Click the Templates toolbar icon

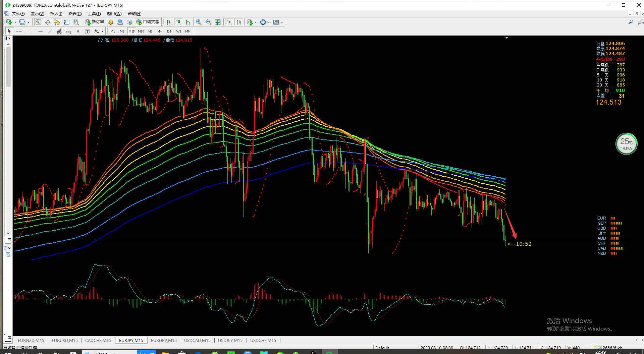click(x=276, y=22)
